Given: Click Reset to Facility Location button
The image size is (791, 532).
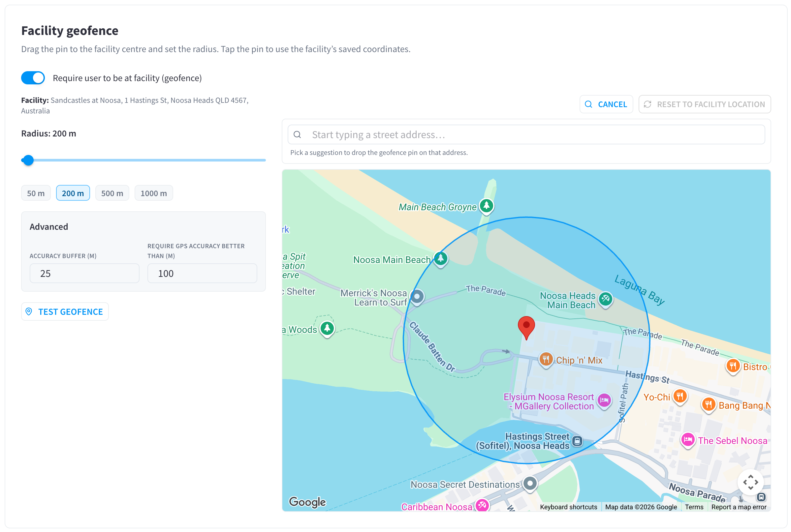Looking at the screenshot, I should (705, 104).
